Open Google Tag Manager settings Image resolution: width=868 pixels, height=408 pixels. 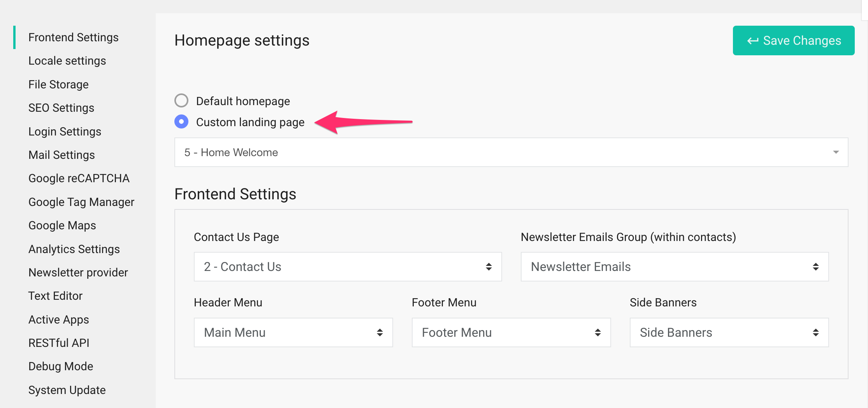(x=81, y=202)
